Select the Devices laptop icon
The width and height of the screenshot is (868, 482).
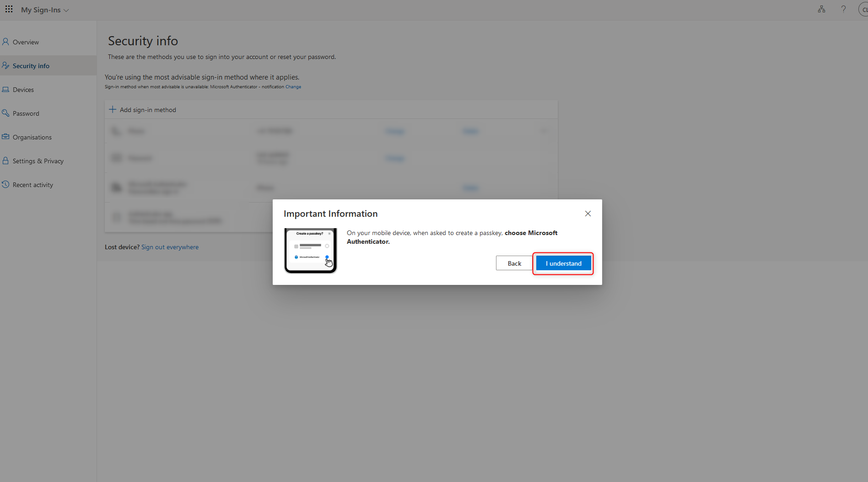(x=5, y=89)
